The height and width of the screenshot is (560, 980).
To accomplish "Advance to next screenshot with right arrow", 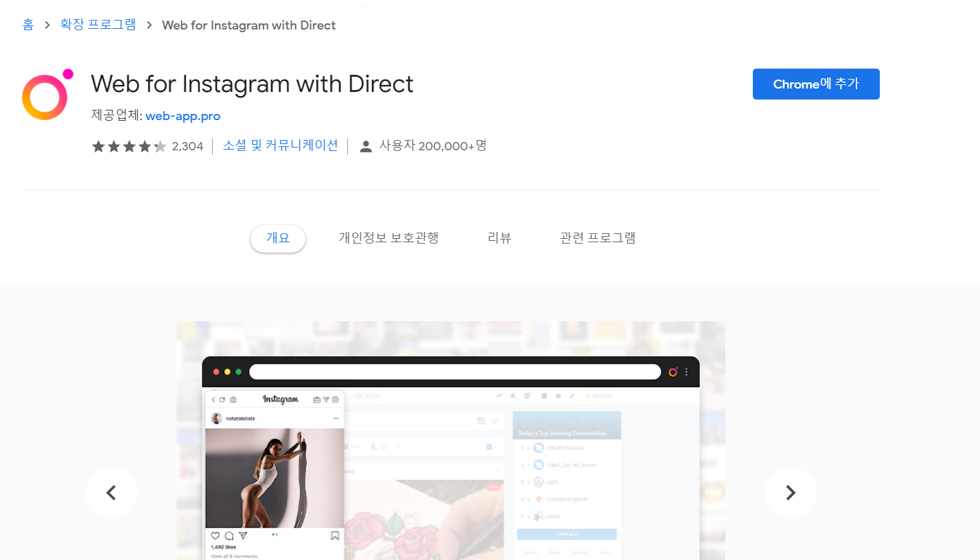I will click(x=791, y=493).
